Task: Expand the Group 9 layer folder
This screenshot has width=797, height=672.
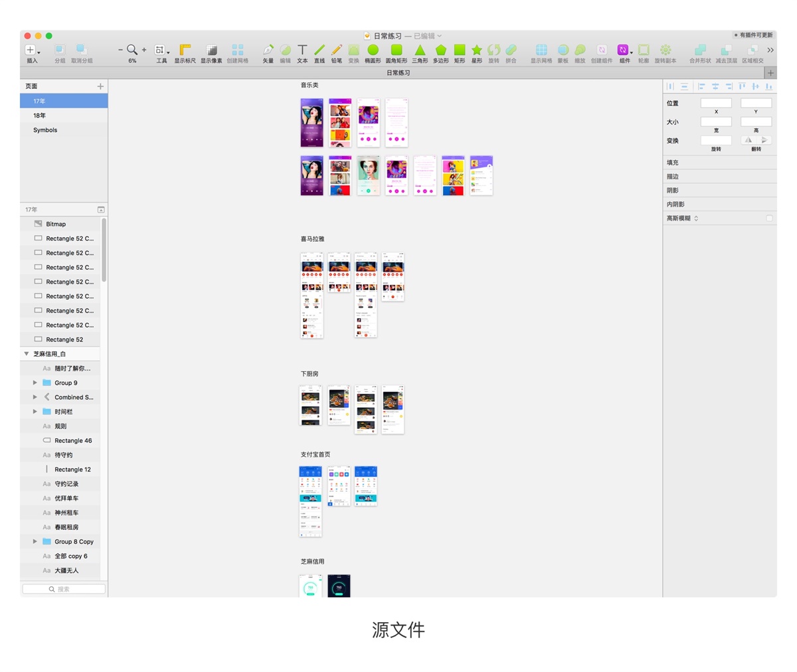Action: point(35,382)
